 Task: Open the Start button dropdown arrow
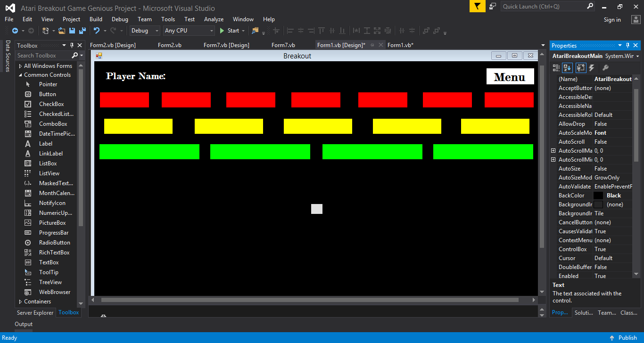click(x=243, y=31)
